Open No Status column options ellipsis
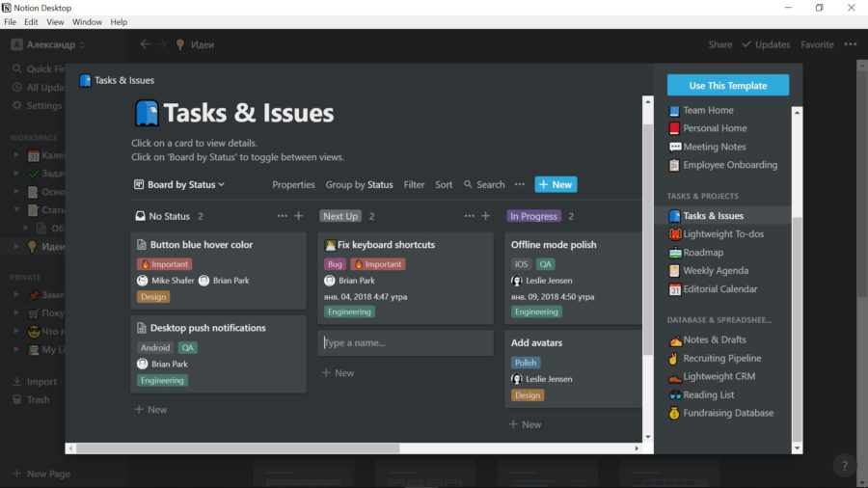The height and width of the screenshot is (488, 868). coord(282,216)
